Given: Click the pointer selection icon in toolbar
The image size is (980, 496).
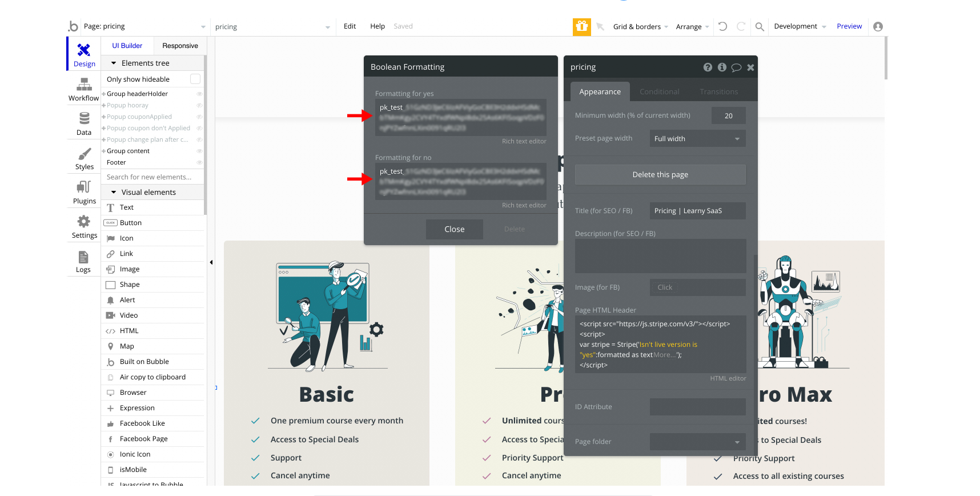Looking at the screenshot, I should (x=600, y=26).
